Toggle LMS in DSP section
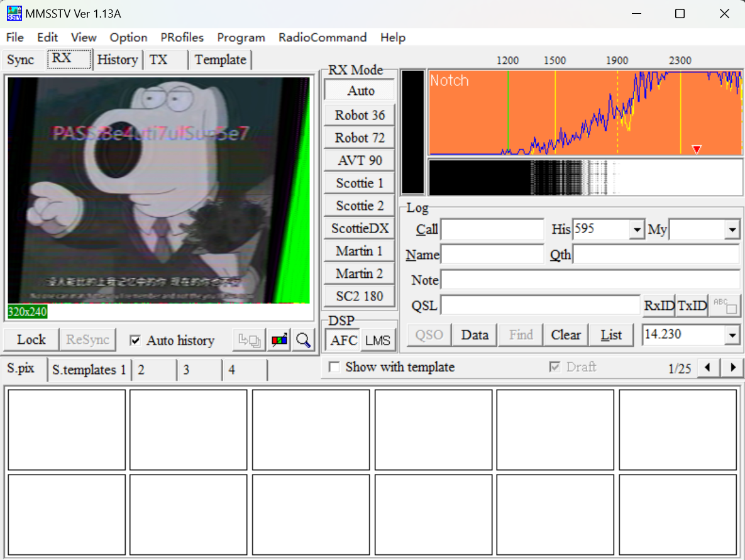This screenshot has width=745, height=560. pyautogui.click(x=378, y=341)
